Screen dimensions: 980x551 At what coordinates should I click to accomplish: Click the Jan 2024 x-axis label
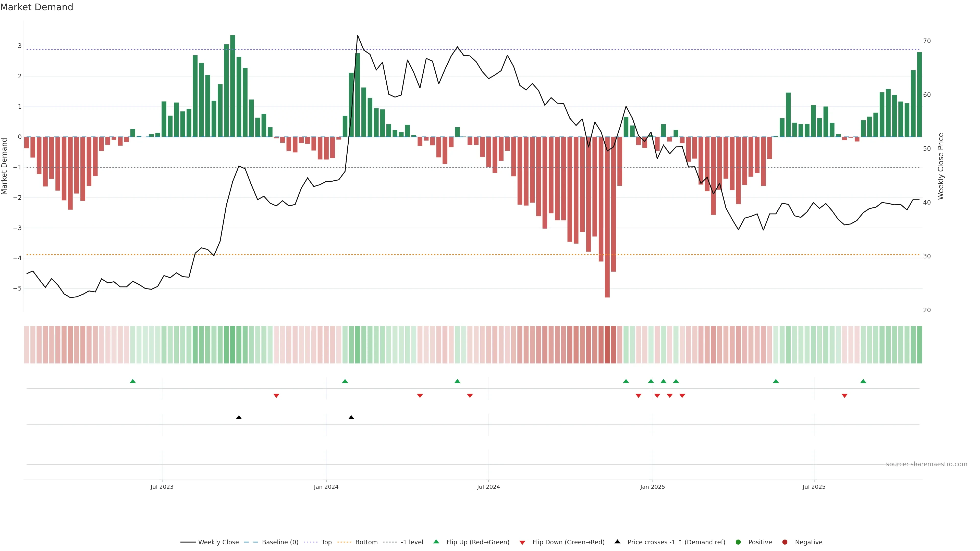point(326,487)
